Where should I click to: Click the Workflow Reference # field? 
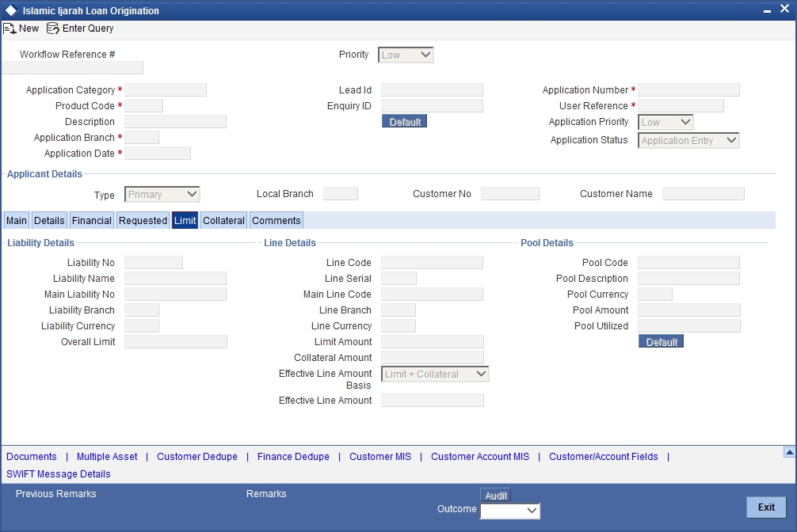point(73,67)
